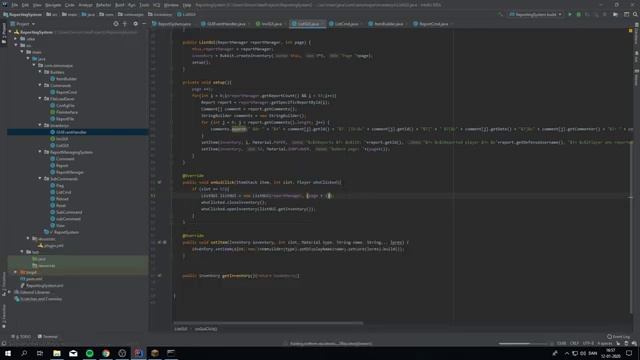Open Spotify from taskbar
This screenshot has width=640, height=360.
[89, 353]
